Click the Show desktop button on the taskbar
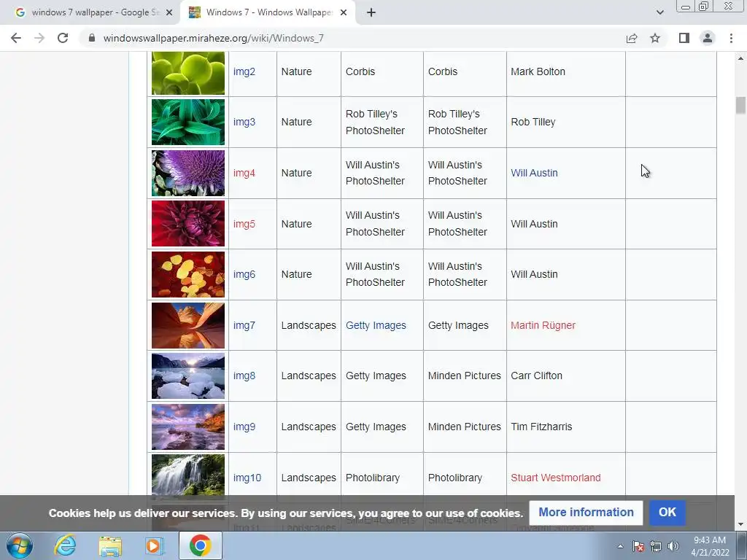The image size is (747, 560). click(742, 545)
